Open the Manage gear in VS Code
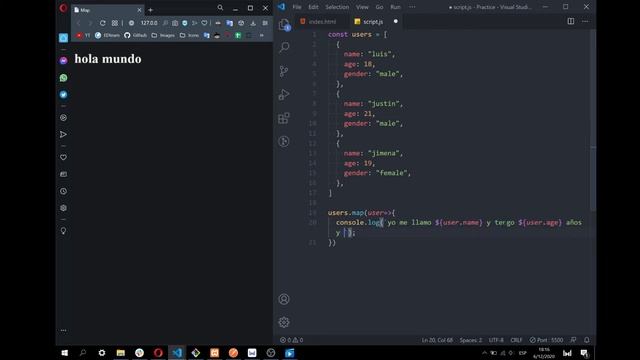640x360 pixels. (x=284, y=322)
